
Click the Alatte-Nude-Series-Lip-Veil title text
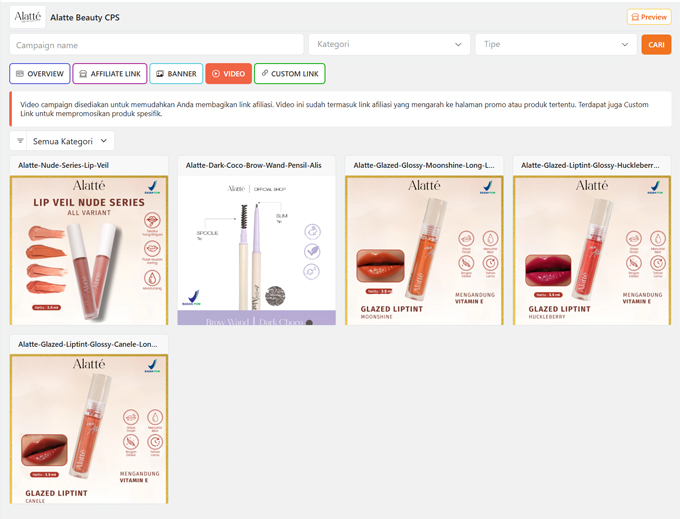coord(64,165)
